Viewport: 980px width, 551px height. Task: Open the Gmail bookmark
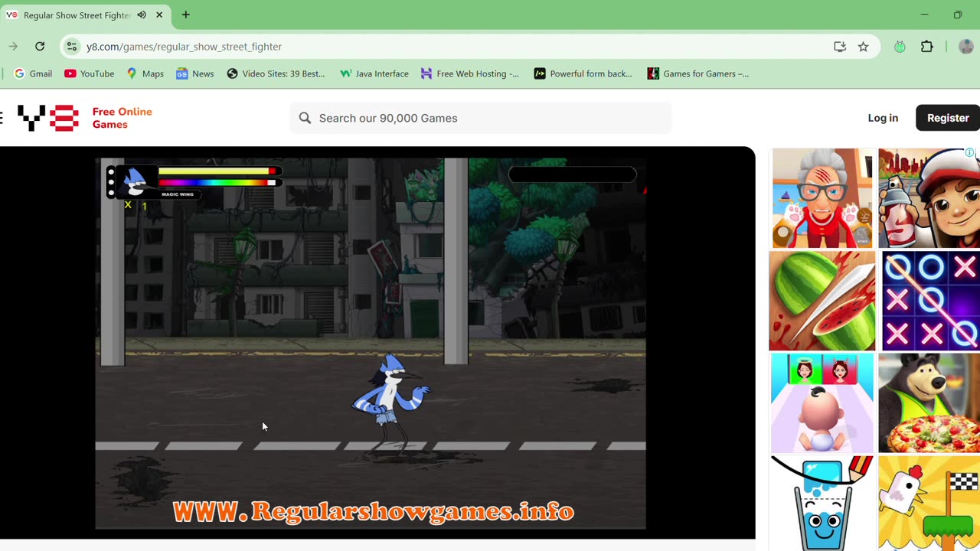(x=33, y=73)
